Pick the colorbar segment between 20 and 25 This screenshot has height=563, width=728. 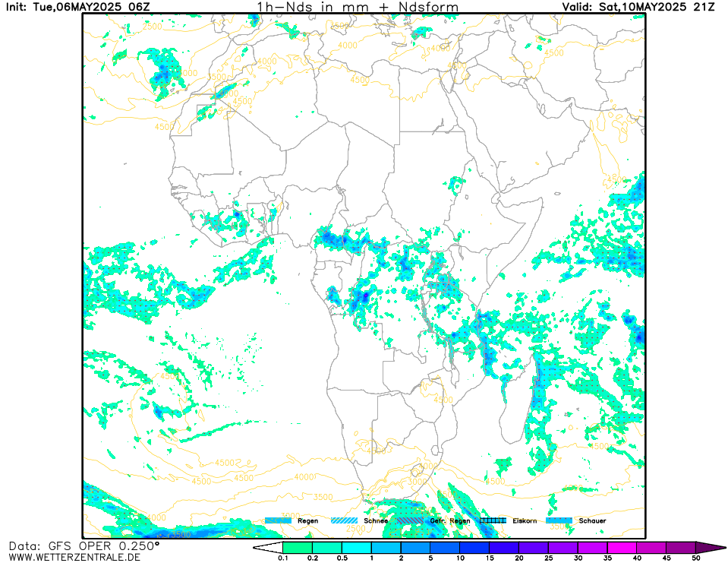pos(534,548)
